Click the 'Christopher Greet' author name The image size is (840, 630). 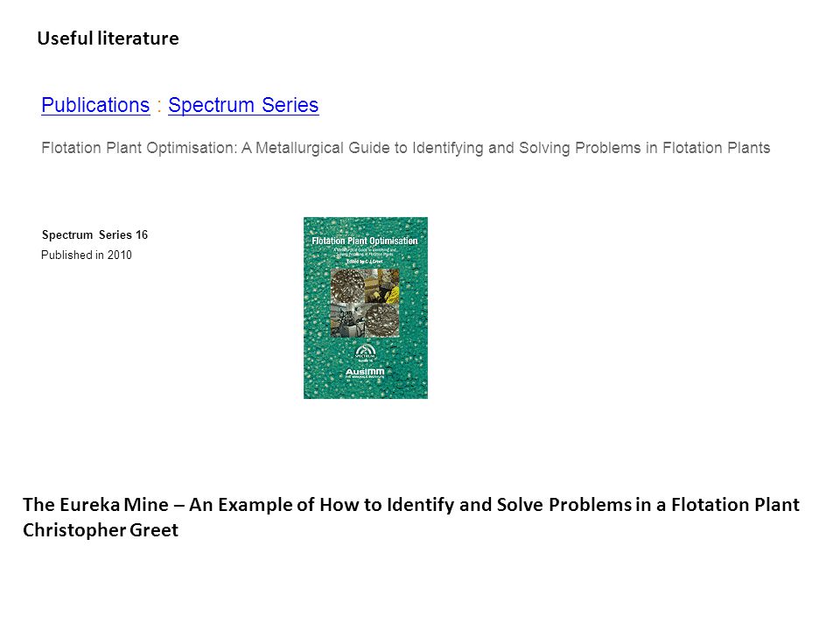(x=101, y=530)
